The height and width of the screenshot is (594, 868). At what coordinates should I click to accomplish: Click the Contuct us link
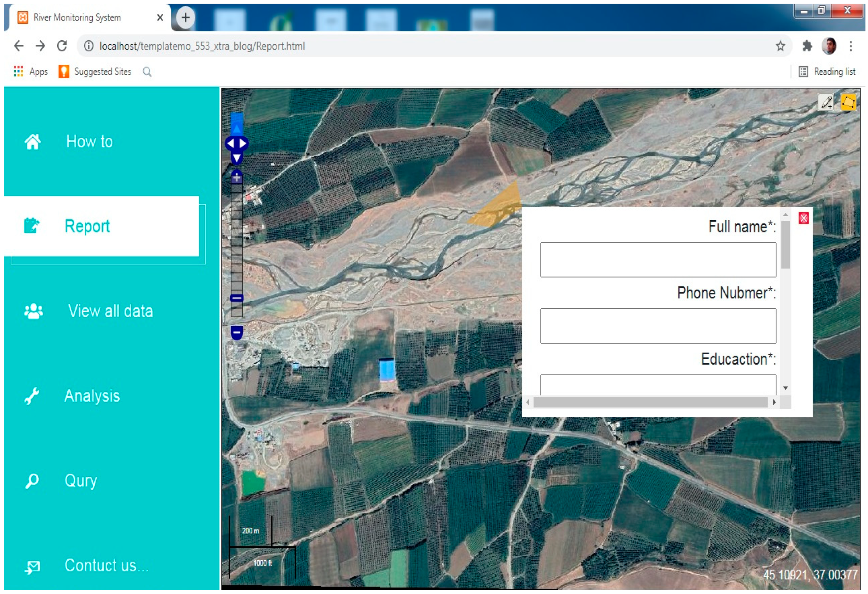click(x=106, y=565)
